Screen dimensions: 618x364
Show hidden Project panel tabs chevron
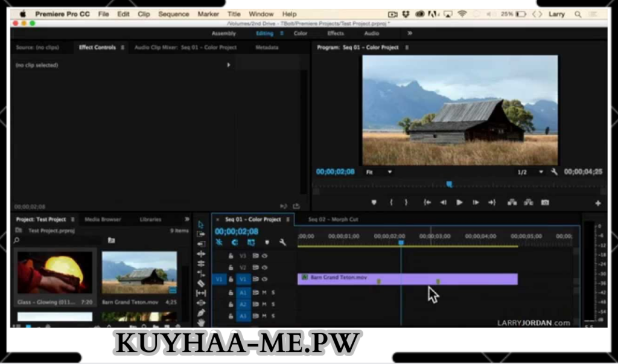pos(187,219)
